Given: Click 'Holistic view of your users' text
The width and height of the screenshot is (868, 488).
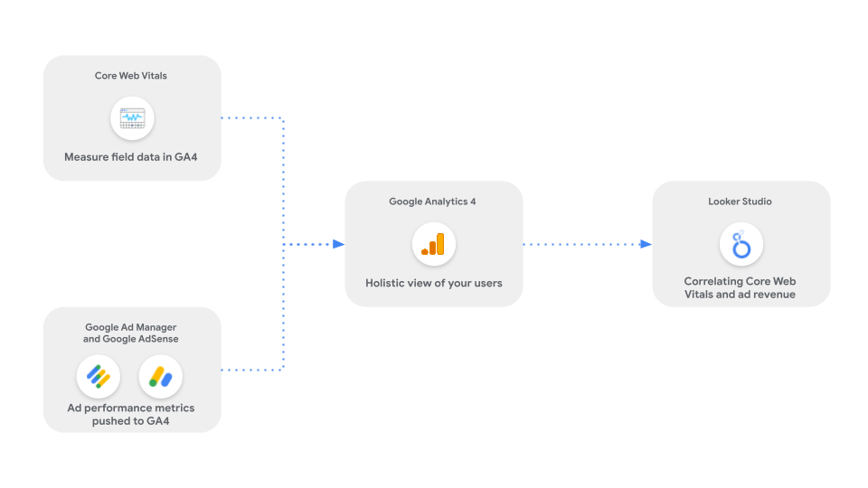Looking at the screenshot, I should [x=434, y=283].
